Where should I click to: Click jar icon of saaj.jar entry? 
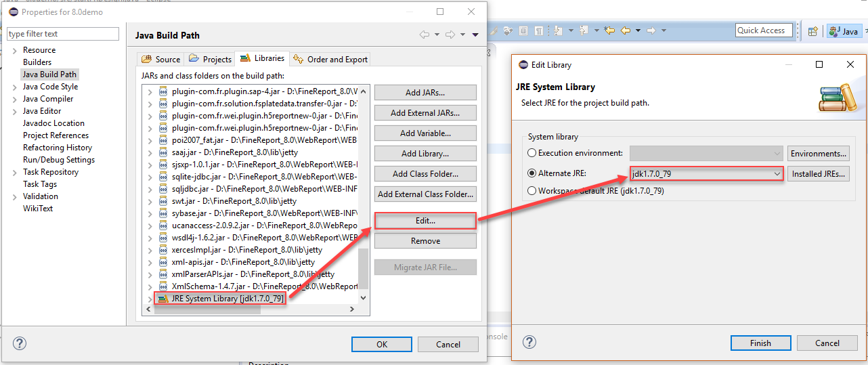[162, 152]
